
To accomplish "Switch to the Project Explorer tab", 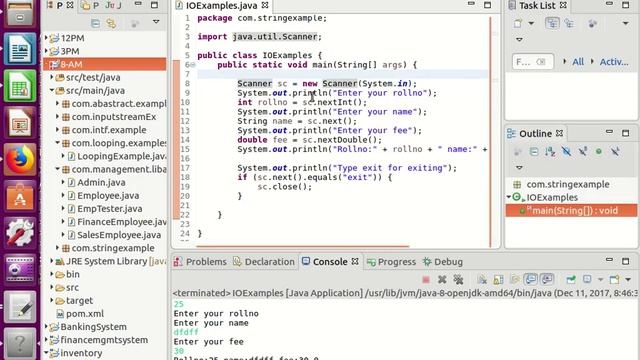I will point(91,5).
